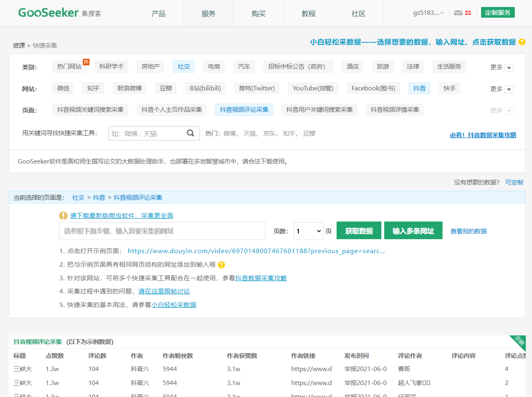Click the warning icon before the download notice
Viewport: 532px width, 397px height.
pos(63,215)
